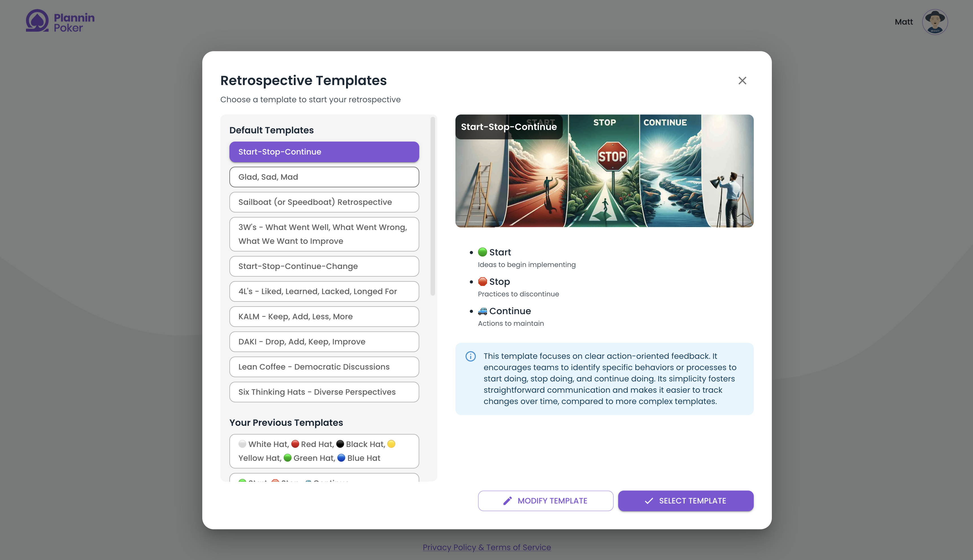This screenshot has width=973, height=560.
Task: Click the info icon in the blue note
Action: (470, 356)
